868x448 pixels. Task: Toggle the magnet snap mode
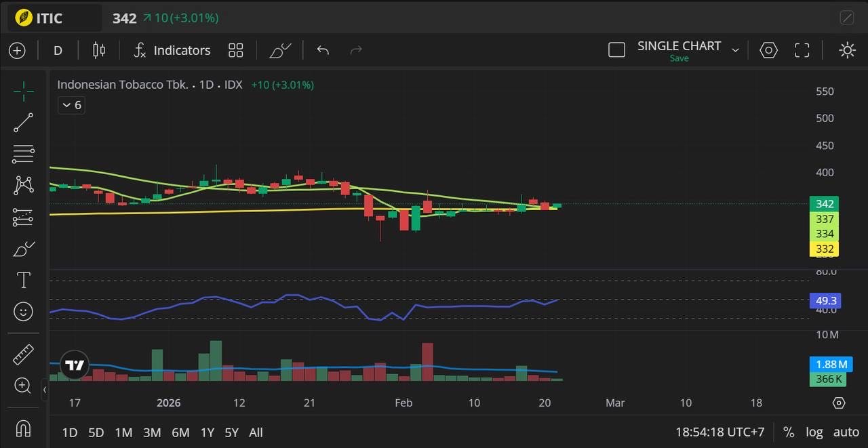click(23, 429)
